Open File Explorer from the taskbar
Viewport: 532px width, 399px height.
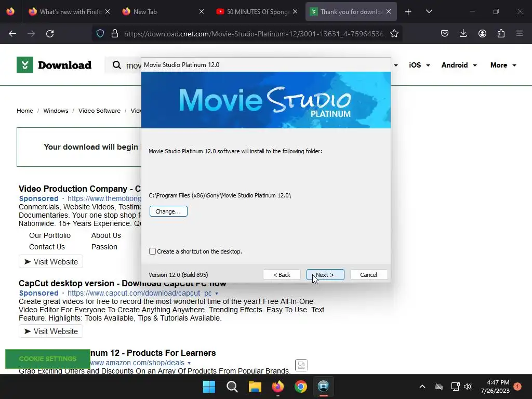(x=255, y=387)
